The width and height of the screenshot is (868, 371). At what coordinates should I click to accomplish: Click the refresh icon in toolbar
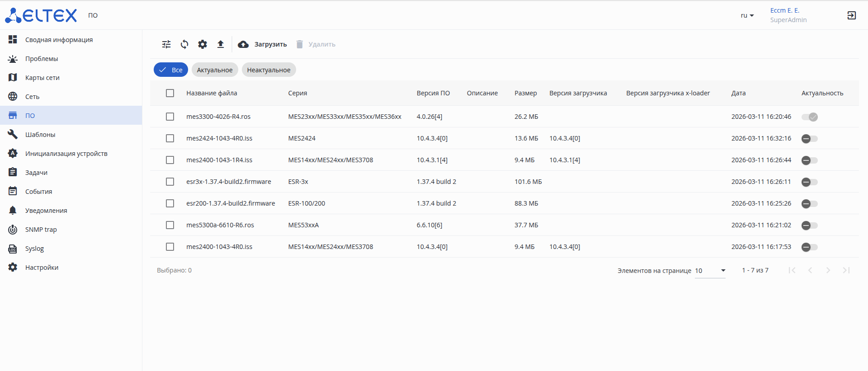(x=184, y=44)
